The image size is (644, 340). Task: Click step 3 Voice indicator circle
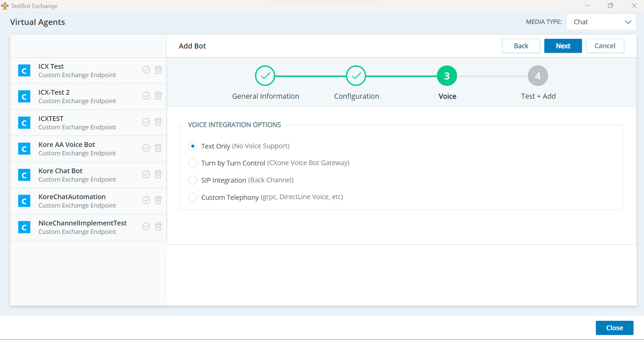pyautogui.click(x=447, y=75)
